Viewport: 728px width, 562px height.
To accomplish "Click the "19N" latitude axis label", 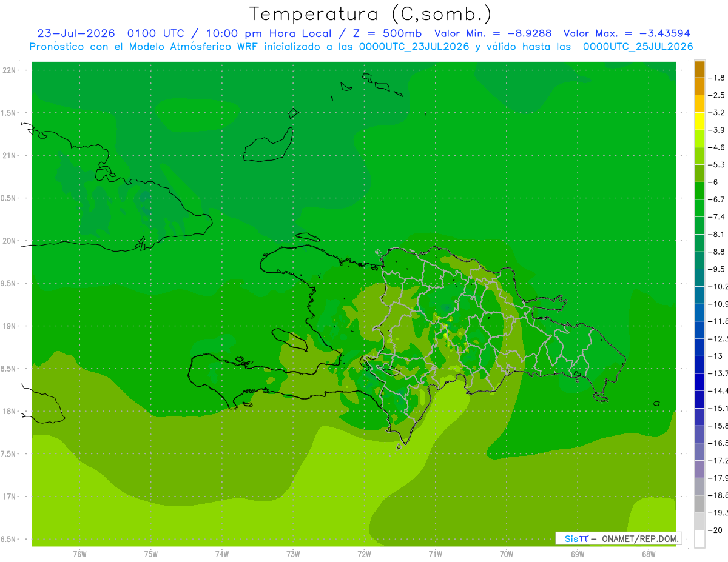I will pyautogui.click(x=10, y=326).
